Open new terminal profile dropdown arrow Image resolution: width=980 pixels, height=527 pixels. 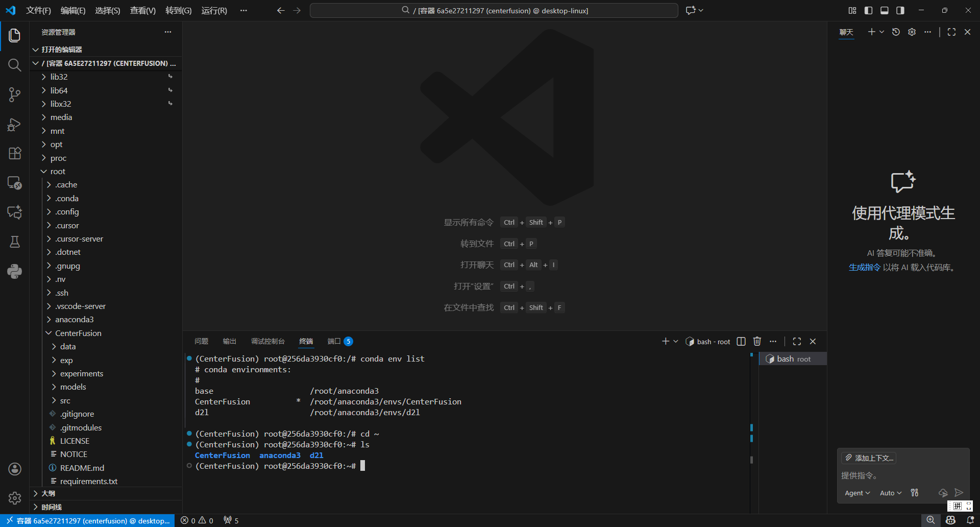coord(676,341)
